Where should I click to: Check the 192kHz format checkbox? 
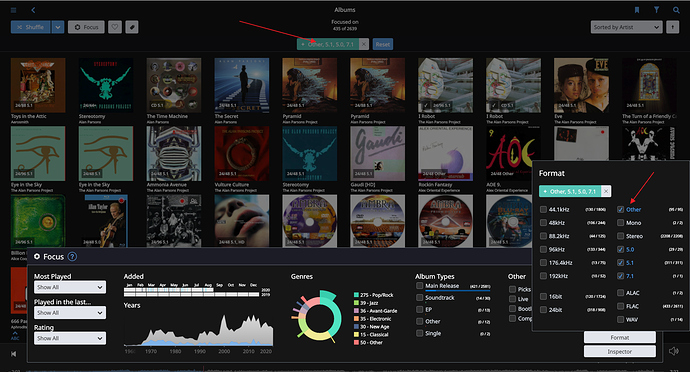[x=543, y=276]
